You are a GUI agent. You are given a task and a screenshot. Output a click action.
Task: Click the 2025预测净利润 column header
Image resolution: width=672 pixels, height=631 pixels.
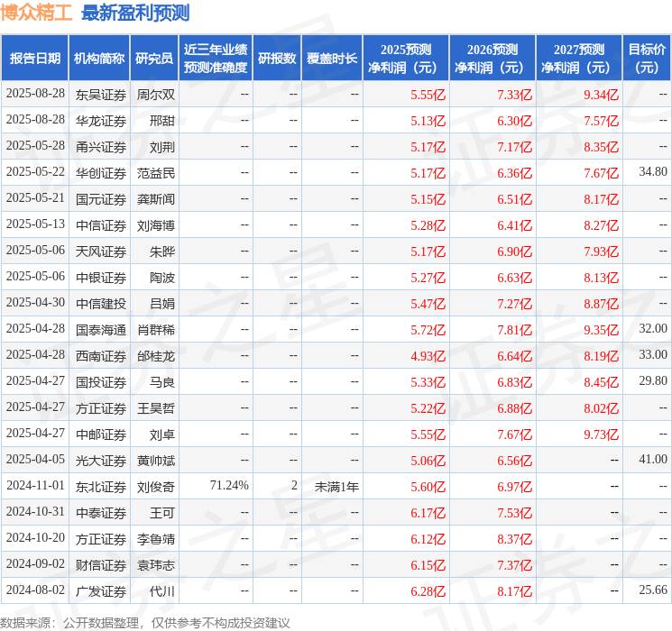pyautogui.click(x=406, y=59)
